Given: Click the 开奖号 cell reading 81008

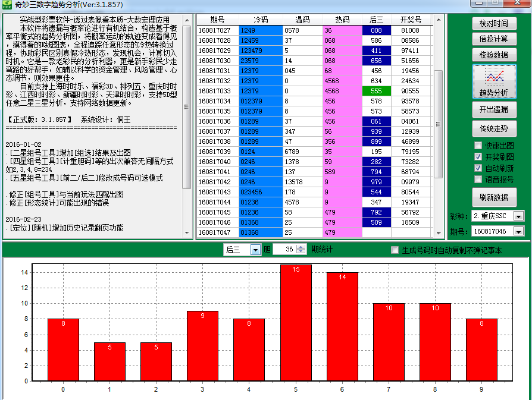Looking at the screenshot, I should click(411, 30).
